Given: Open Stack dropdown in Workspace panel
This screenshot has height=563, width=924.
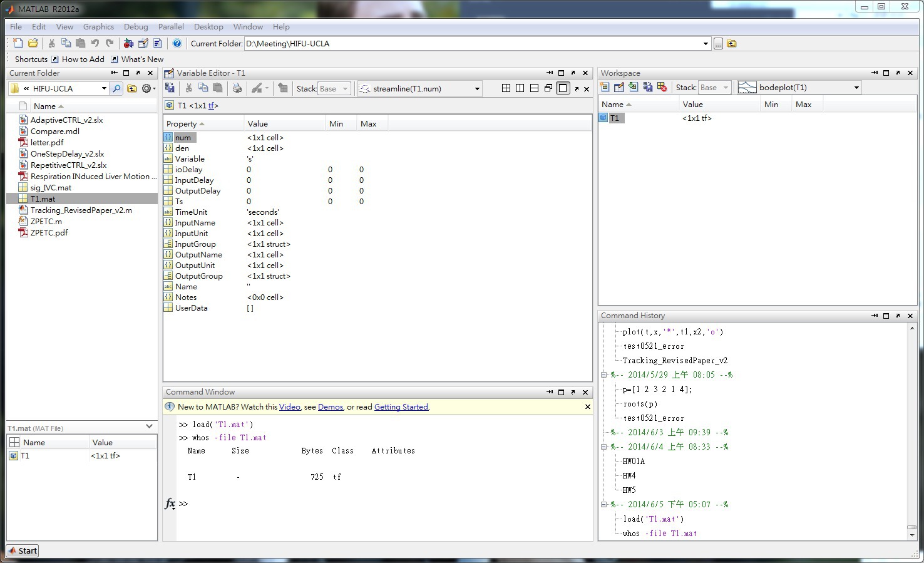Looking at the screenshot, I should coord(714,87).
